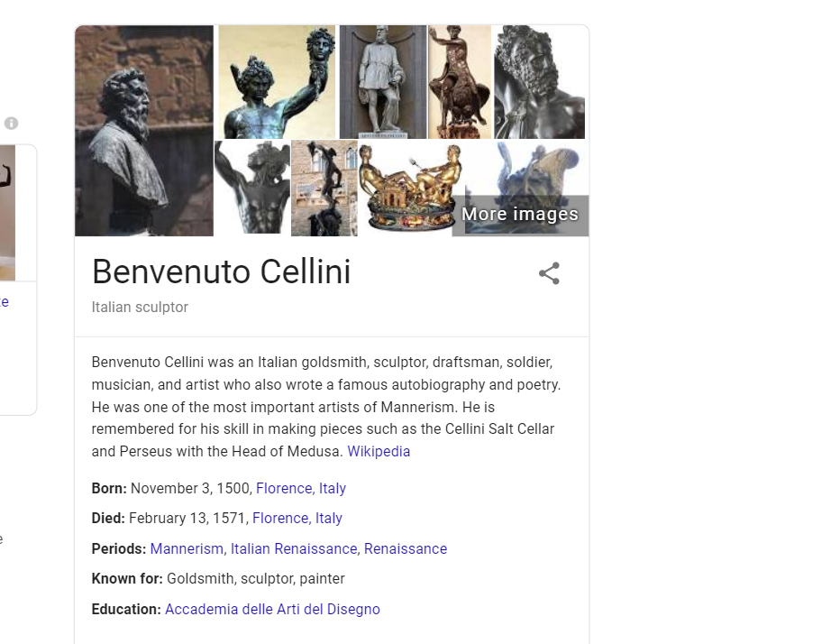Click the share icon beside Benvenuto Cellini

(x=550, y=273)
